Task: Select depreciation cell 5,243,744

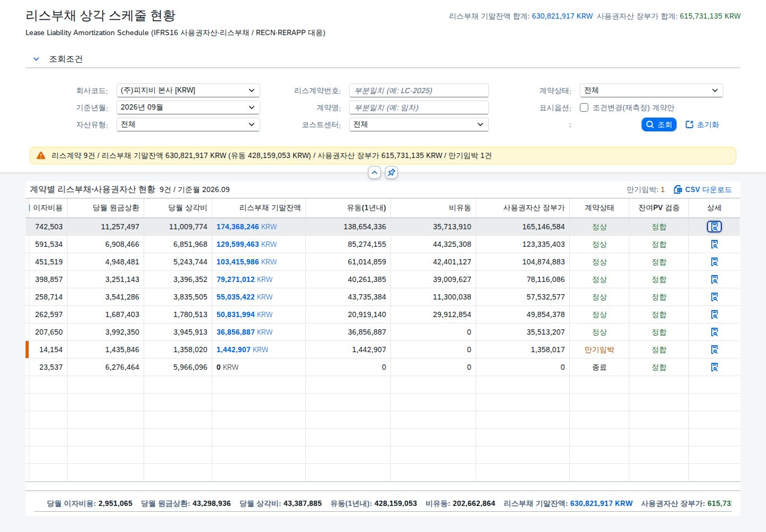Action: click(178, 262)
